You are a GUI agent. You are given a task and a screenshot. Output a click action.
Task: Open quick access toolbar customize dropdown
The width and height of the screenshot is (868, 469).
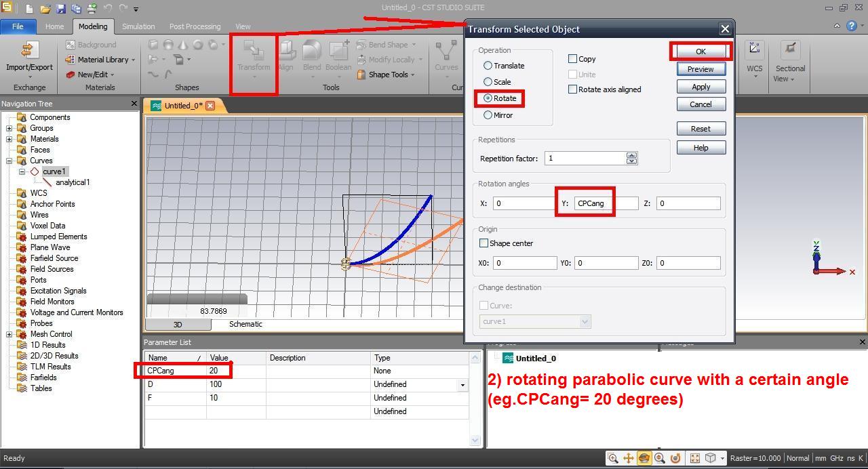point(136,9)
